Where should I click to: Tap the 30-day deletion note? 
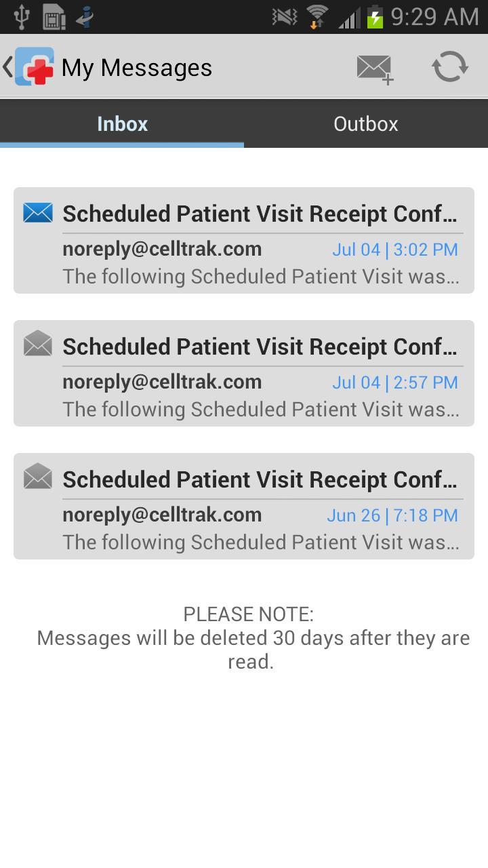click(252, 638)
